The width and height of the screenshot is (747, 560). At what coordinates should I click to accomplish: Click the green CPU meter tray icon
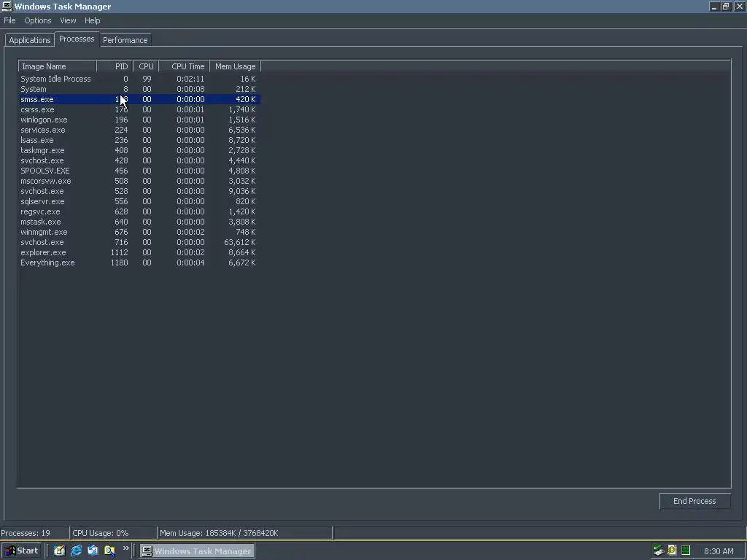(686, 551)
